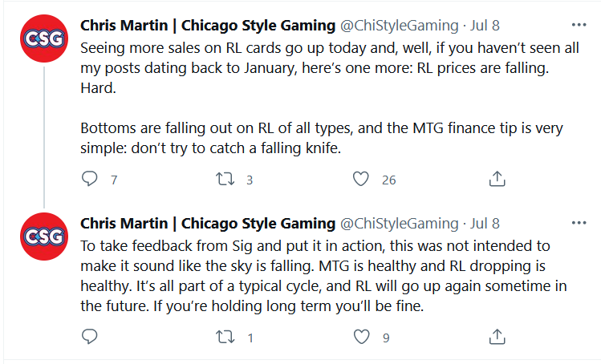Reply to the feedback from Sig tweet
Image resolution: width=601 pixels, height=364 pixels.
point(90,337)
